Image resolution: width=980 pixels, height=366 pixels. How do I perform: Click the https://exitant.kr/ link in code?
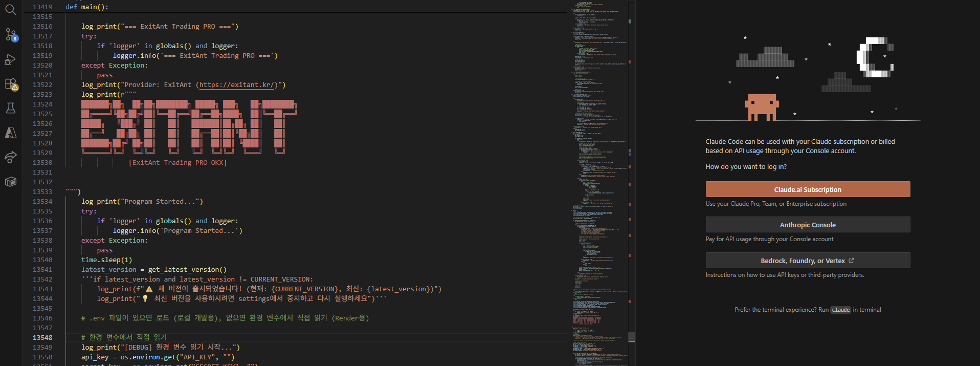[237, 85]
